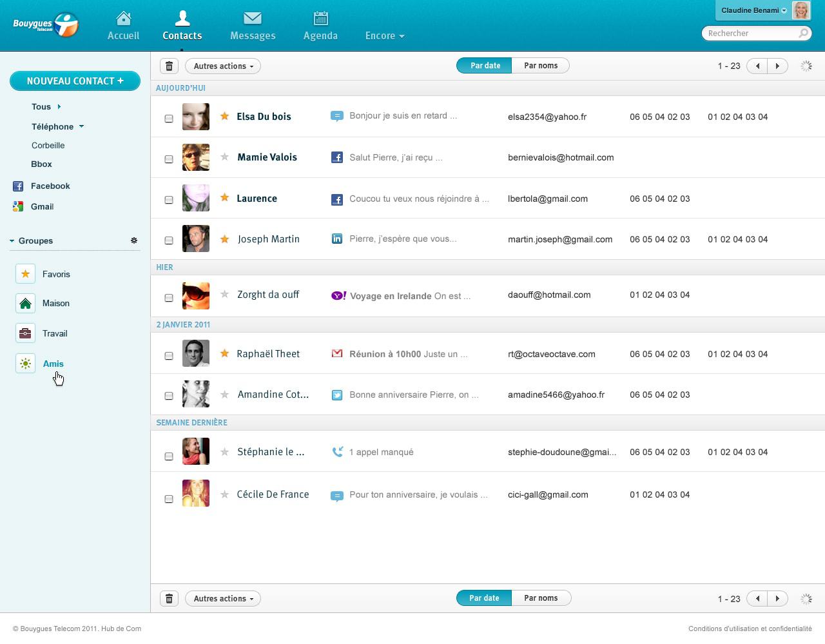Check the checkbox next to Elsa Du bois
The image size is (825, 644).
click(169, 118)
